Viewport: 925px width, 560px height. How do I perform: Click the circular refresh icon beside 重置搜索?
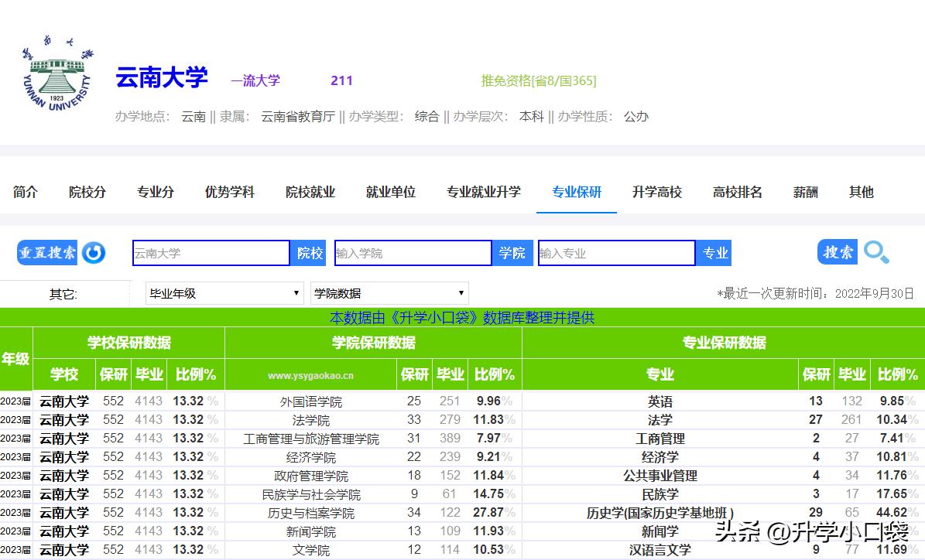[93, 253]
